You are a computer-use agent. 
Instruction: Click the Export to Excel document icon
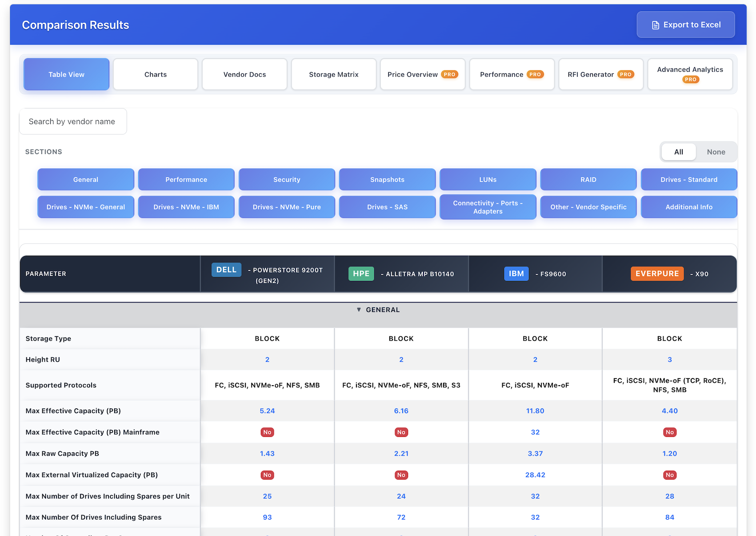coord(655,25)
